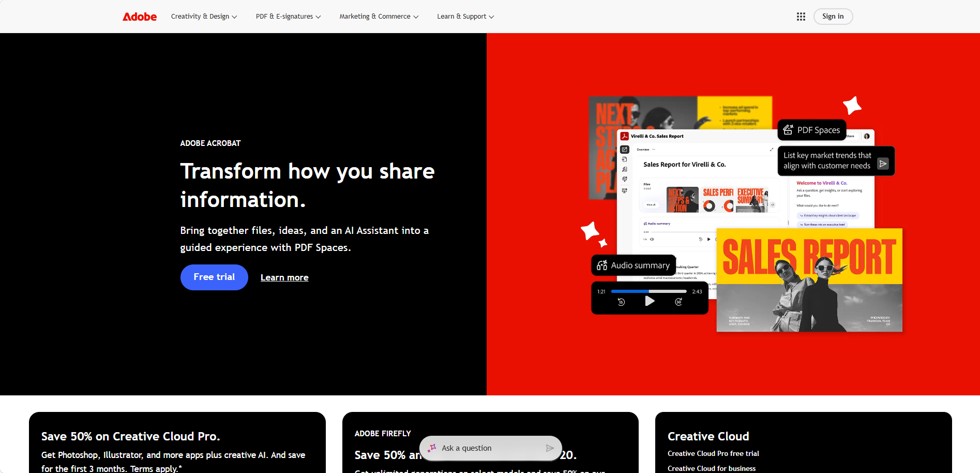Viewport: 980px width, 473px height.
Task: Click the rewind 15 seconds icon in the audio player
Action: (x=621, y=302)
